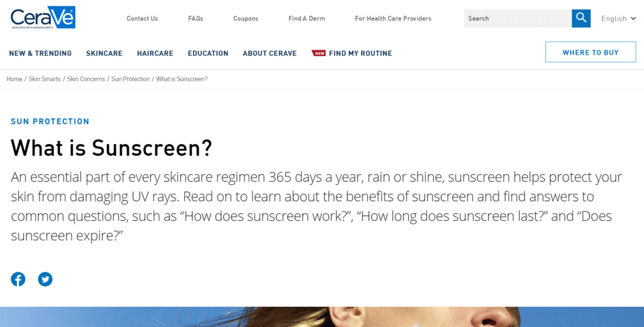644x327 pixels.
Task: Open the Coupons link
Action: 246,18
